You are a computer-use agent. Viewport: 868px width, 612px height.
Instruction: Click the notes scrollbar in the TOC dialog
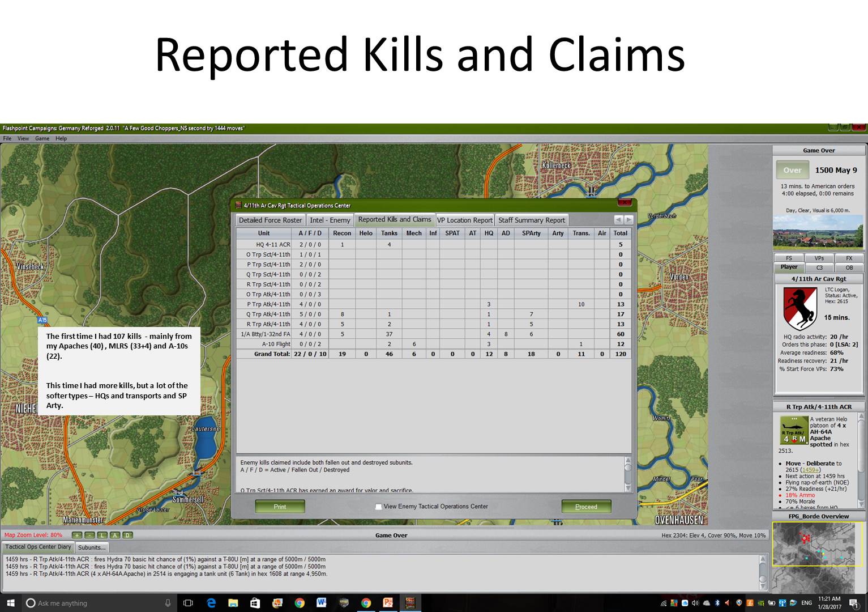[627, 474]
